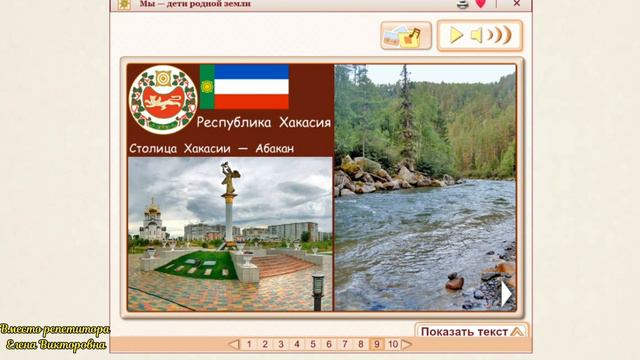The width and height of the screenshot is (640, 360).
Task: Click the sun logo icon in title bar
Action: [124, 4]
